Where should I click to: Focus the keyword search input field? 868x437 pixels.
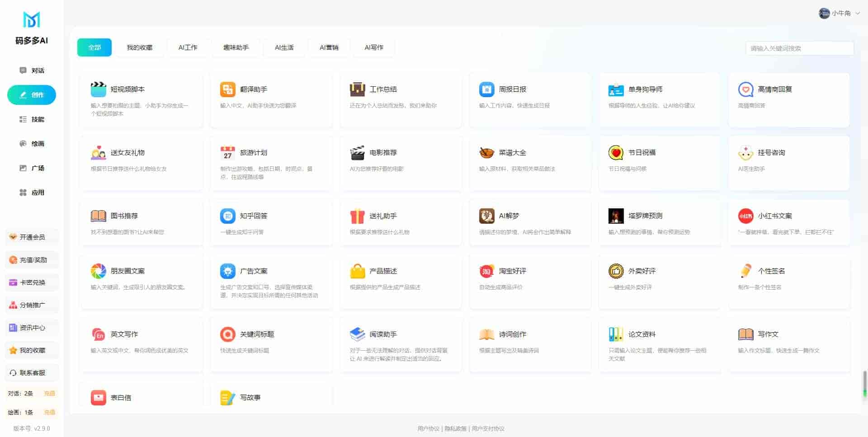(799, 48)
